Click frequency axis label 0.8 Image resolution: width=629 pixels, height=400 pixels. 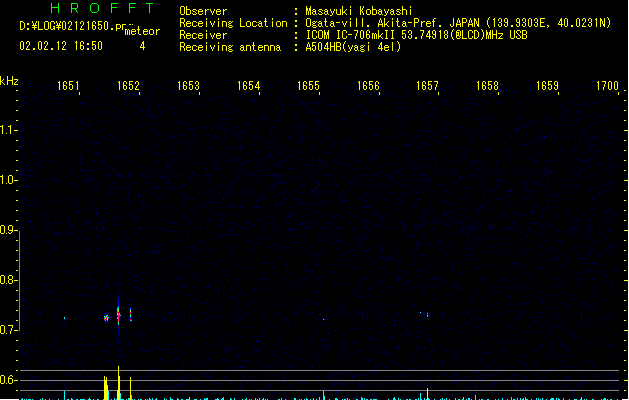coord(6,280)
